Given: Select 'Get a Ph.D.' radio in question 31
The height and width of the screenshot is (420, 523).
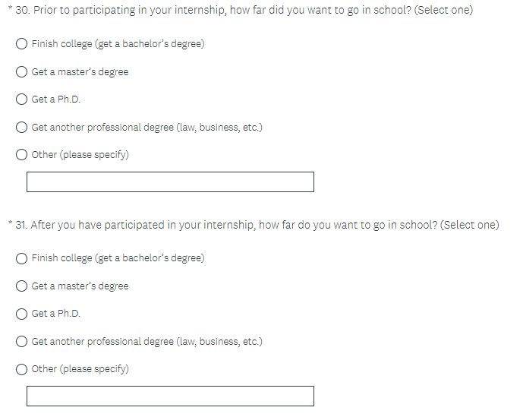Looking at the screenshot, I should [x=23, y=314].
